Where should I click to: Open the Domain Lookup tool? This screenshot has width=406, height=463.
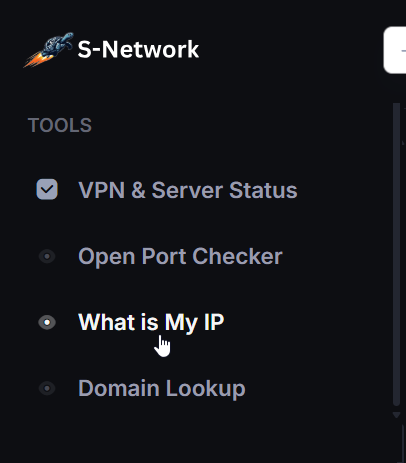(x=162, y=388)
